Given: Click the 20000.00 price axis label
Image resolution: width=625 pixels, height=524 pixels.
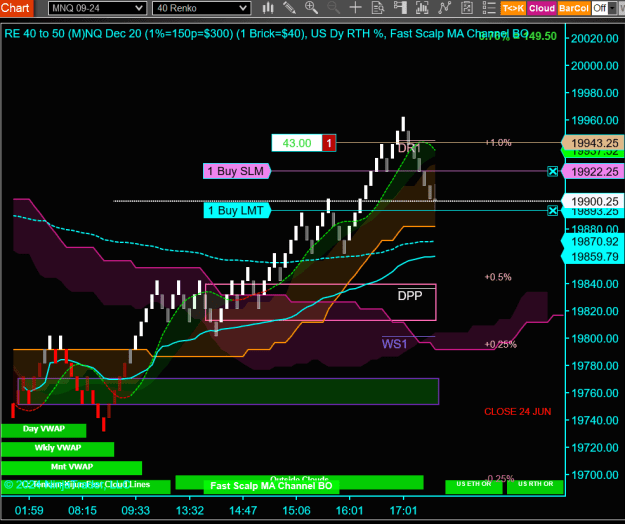Looking at the screenshot, I should pos(594,66).
